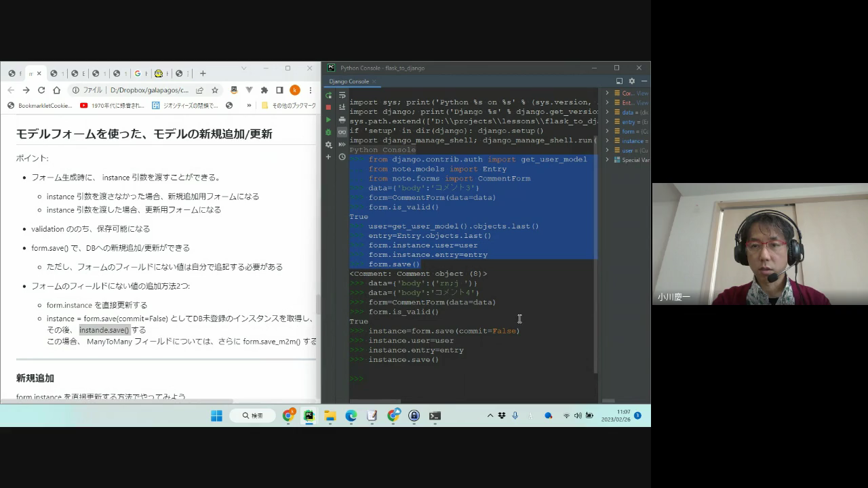
Task: Open the BookmarkletCookie bookmark
Action: (x=39, y=106)
